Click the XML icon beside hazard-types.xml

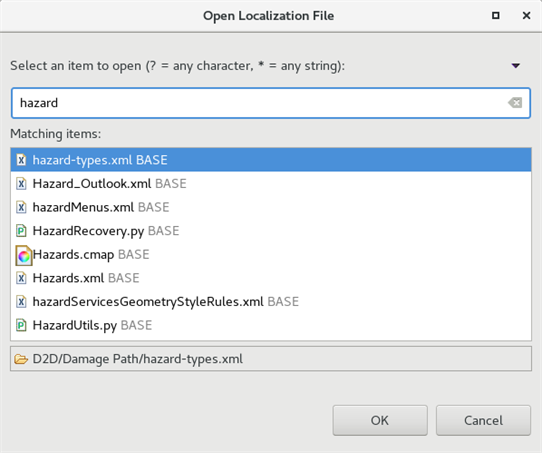pyautogui.click(x=21, y=160)
